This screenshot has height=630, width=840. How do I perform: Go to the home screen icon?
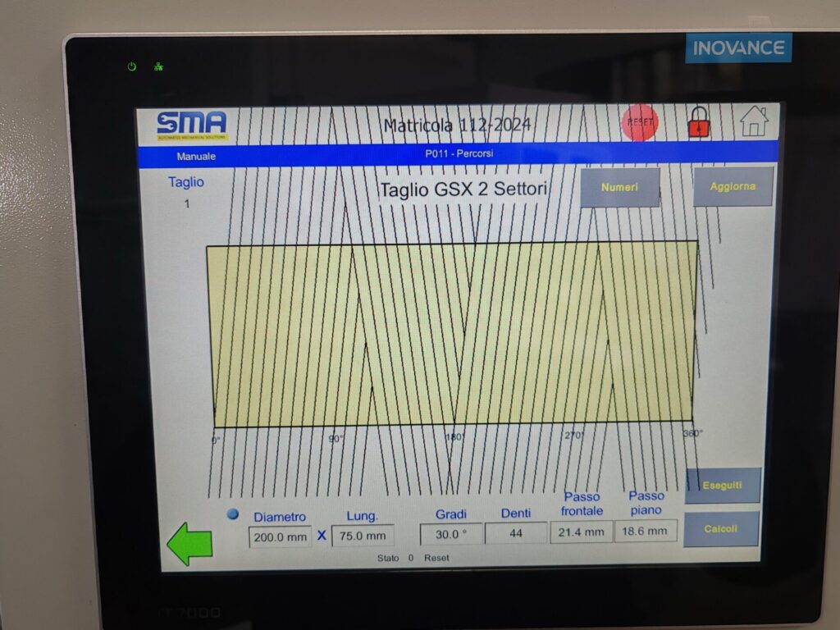753,121
